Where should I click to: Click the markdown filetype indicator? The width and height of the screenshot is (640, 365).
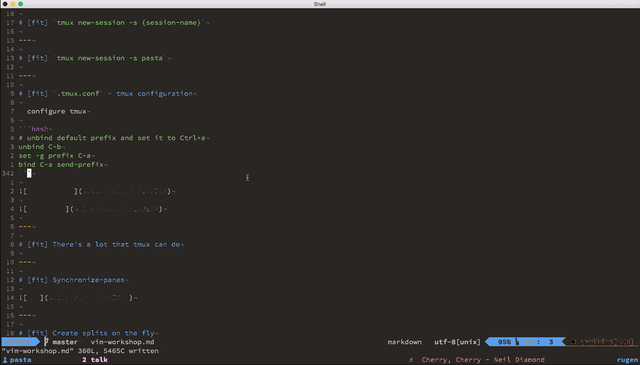pyautogui.click(x=404, y=342)
